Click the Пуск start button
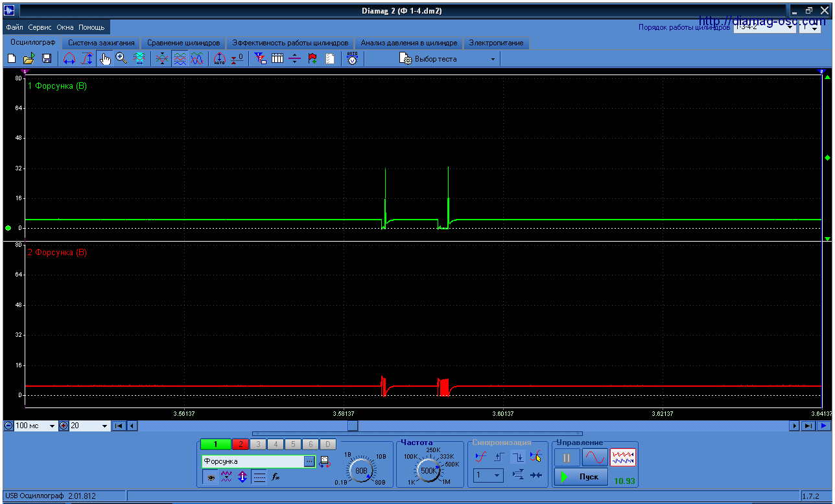The width and height of the screenshot is (835, 504). point(581,477)
